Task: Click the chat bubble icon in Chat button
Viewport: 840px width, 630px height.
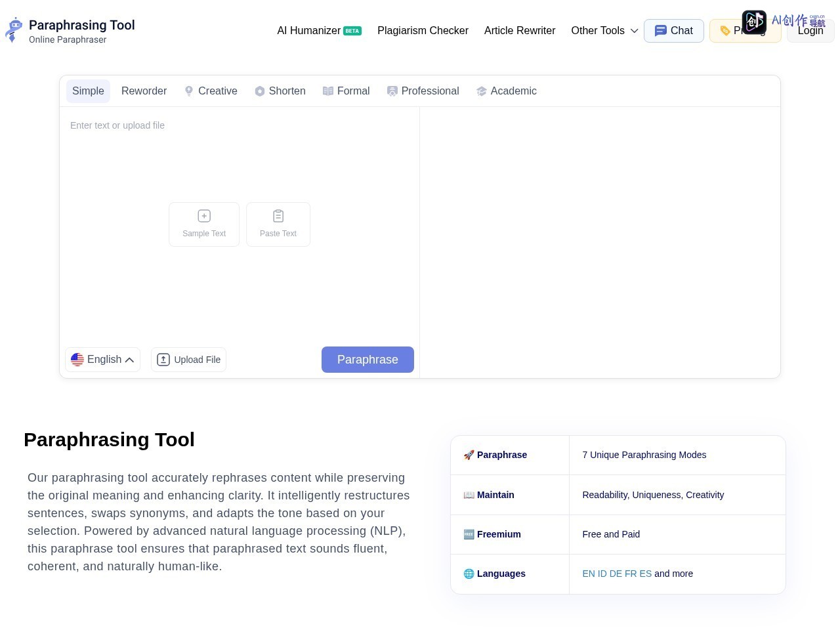Action: (661, 31)
